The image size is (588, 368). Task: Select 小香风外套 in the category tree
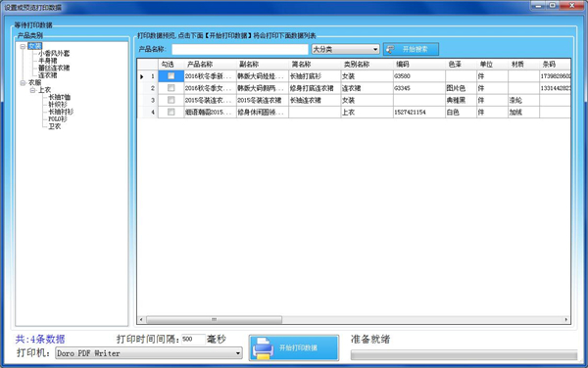point(54,54)
